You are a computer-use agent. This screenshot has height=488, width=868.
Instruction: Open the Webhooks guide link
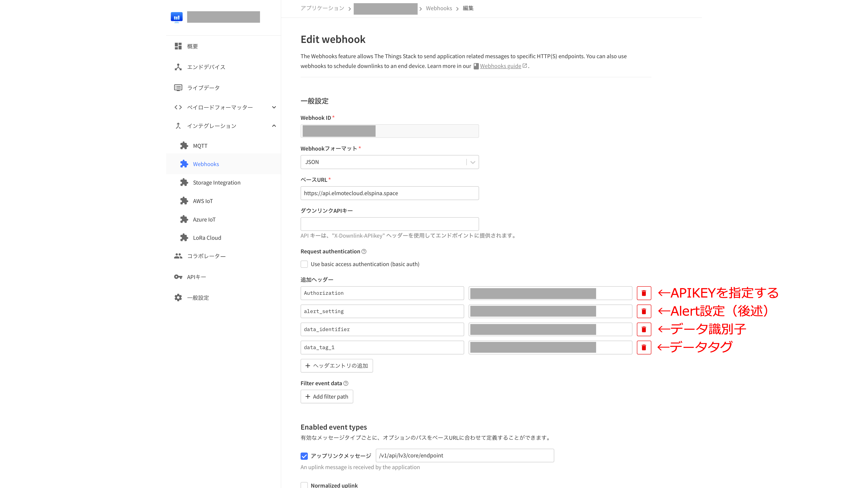(x=500, y=66)
